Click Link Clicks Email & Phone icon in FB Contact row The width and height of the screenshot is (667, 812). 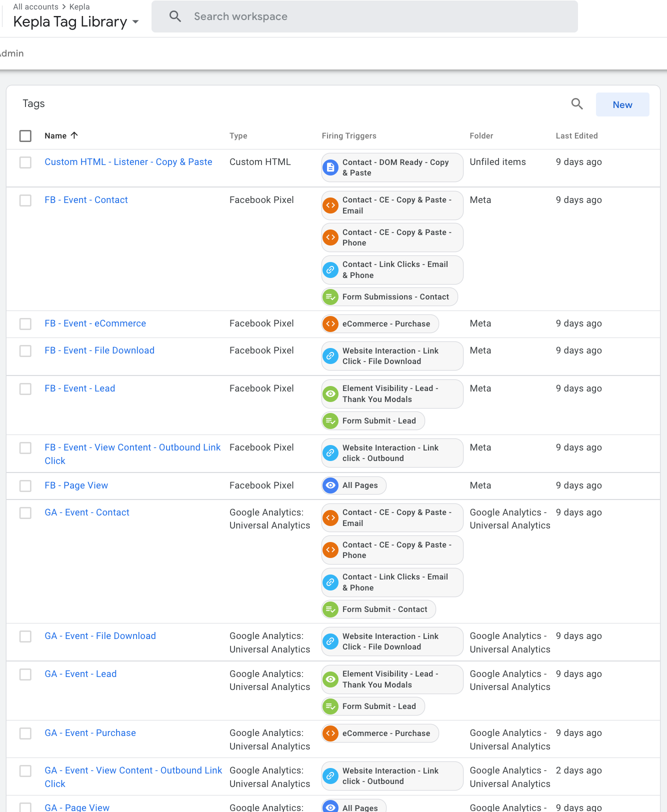pos(330,270)
